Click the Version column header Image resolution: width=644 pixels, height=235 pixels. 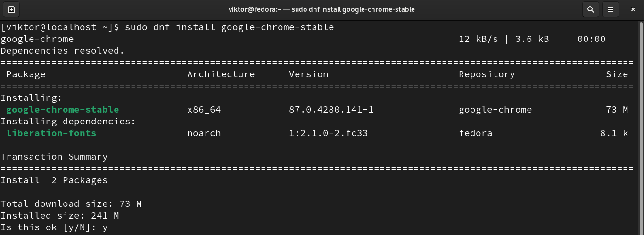point(308,74)
